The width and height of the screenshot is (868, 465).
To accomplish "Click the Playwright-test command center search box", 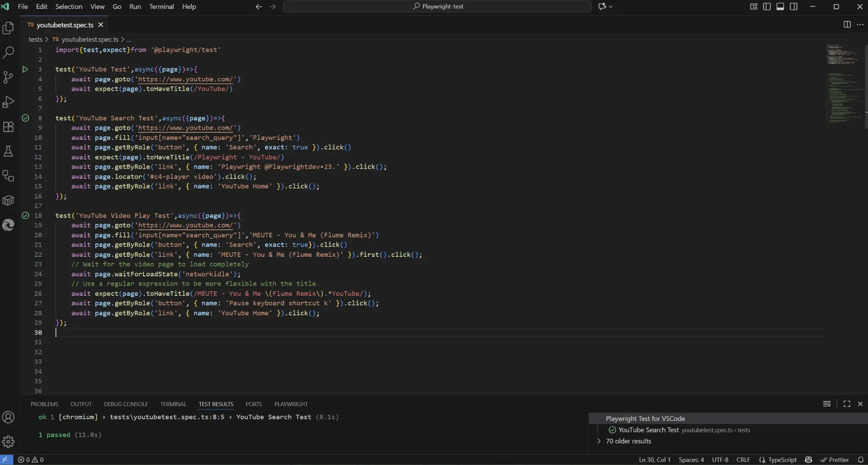I will (437, 6).
